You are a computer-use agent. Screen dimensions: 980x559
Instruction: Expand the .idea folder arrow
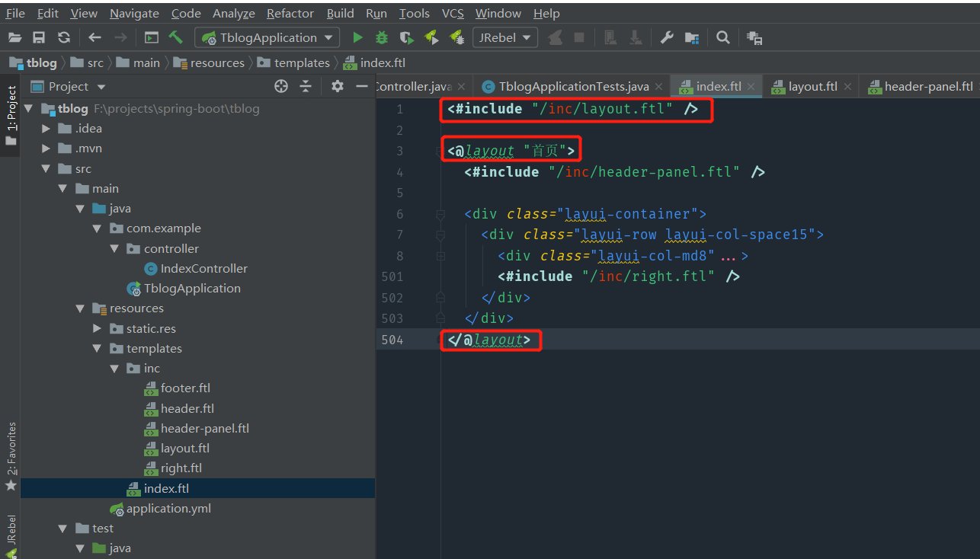[46, 129]
